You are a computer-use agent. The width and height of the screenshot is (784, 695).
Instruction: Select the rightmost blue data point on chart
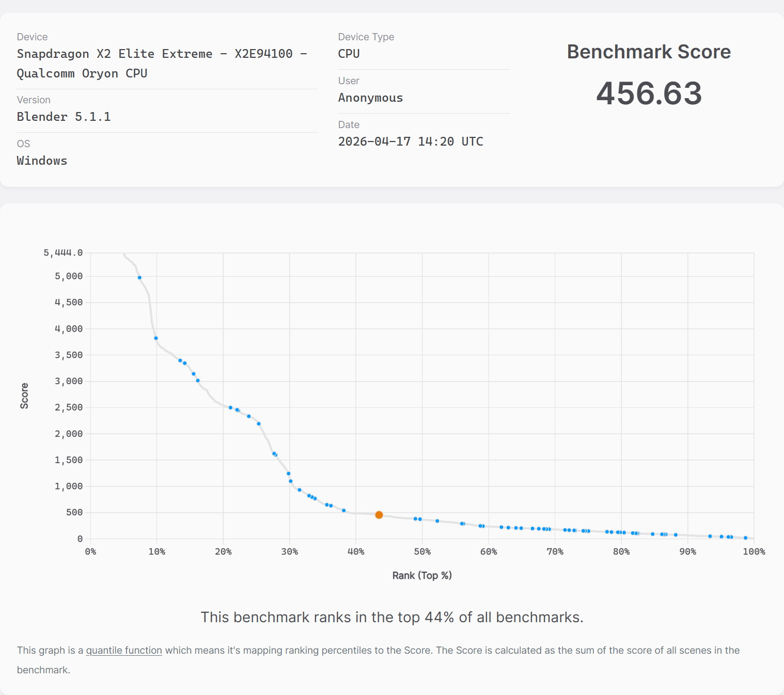pos(745,538)
